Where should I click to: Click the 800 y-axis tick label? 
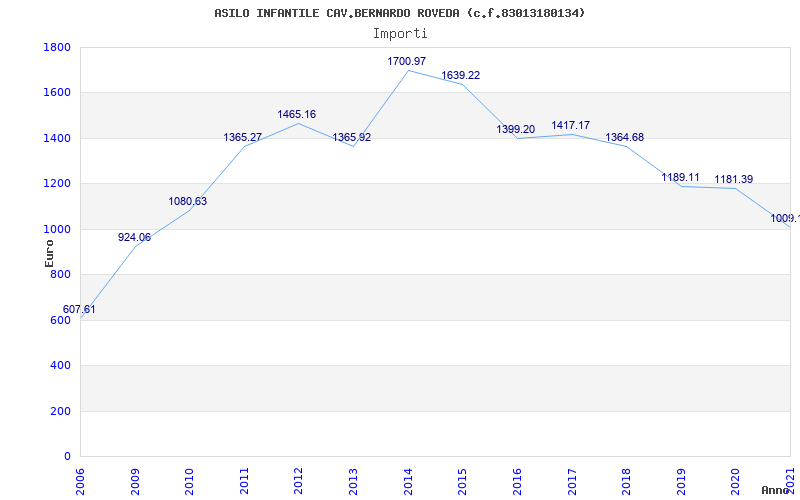(x=60, y=275)
